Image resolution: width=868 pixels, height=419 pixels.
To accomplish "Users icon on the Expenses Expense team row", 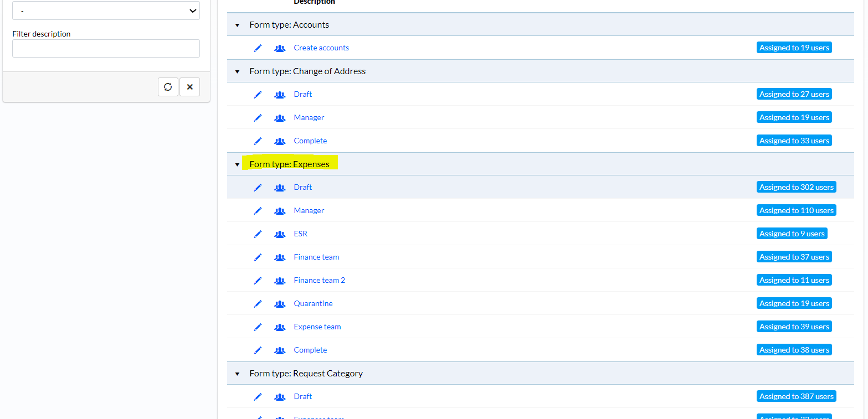I will [x=280, y=327].
